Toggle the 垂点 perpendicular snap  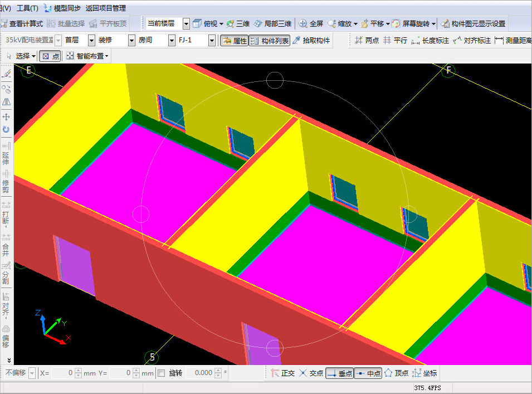[x=340, y=373]
